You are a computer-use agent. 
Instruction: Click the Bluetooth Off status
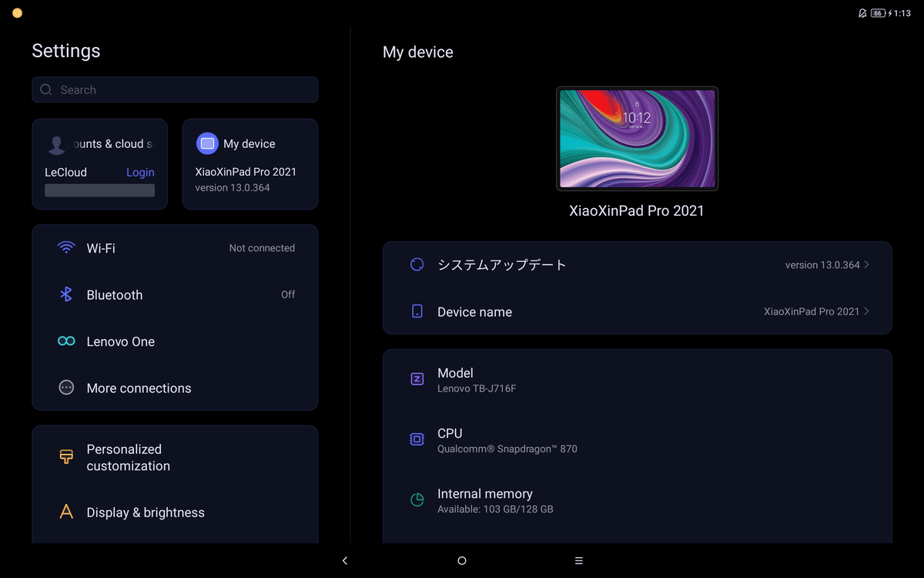(288, 294)
